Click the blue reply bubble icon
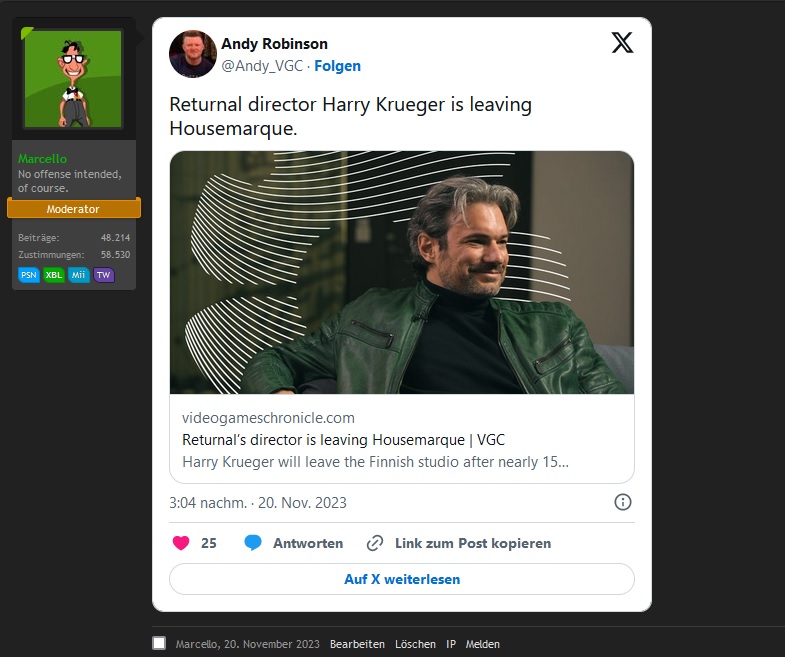Screen dimensions: 785x657 (253, 543)
